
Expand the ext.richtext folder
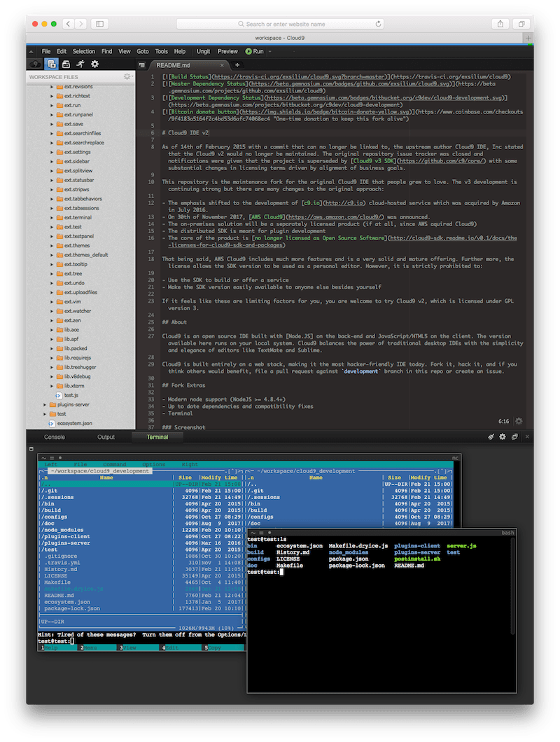click(x=52, y=96)
